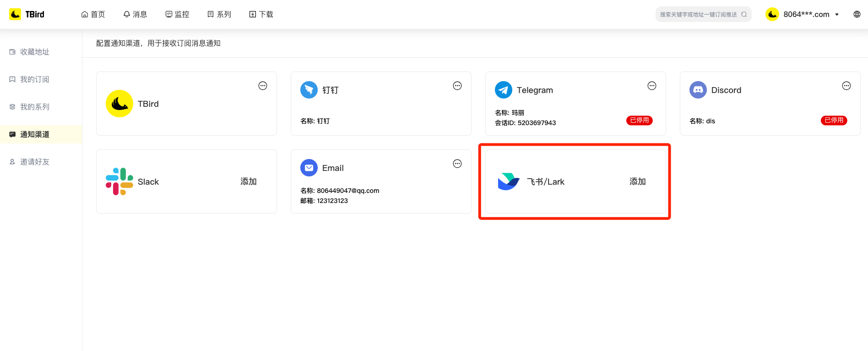Click 添加 on the 飞书/Lark card

pos(637,181)
